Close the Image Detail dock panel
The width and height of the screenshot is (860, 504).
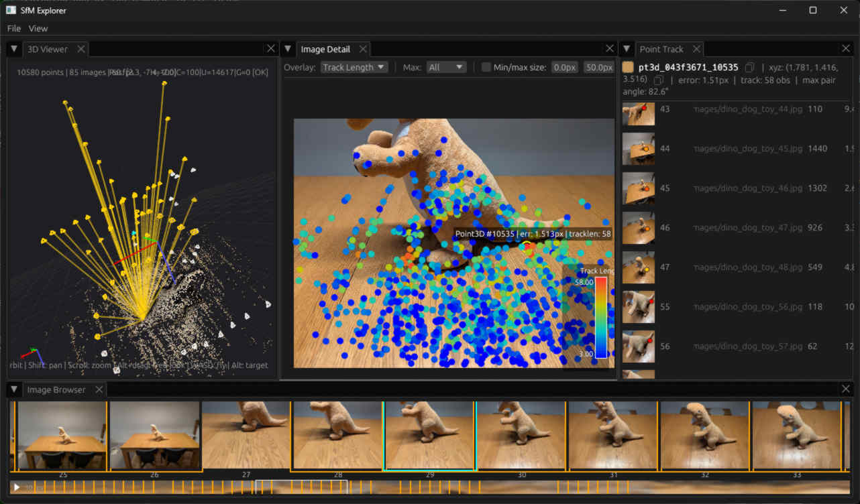point(609,48)
